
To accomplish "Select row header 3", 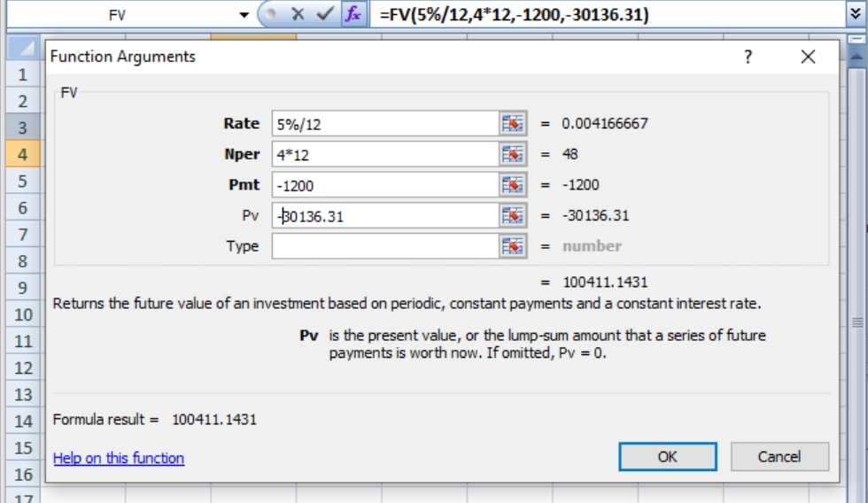I will click(23, 128).
